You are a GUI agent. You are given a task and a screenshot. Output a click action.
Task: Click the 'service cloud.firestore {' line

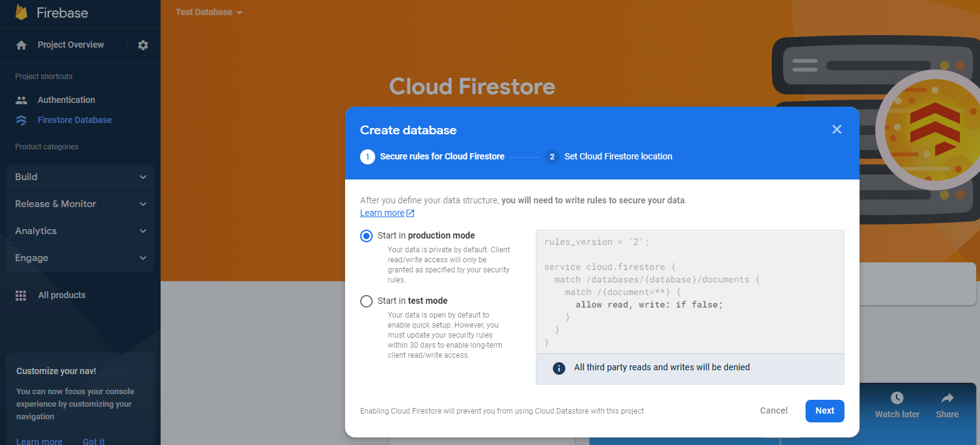tap(610, 267)
